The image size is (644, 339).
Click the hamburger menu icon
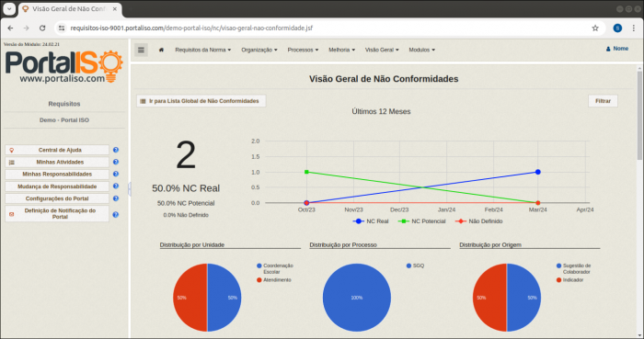141,50
